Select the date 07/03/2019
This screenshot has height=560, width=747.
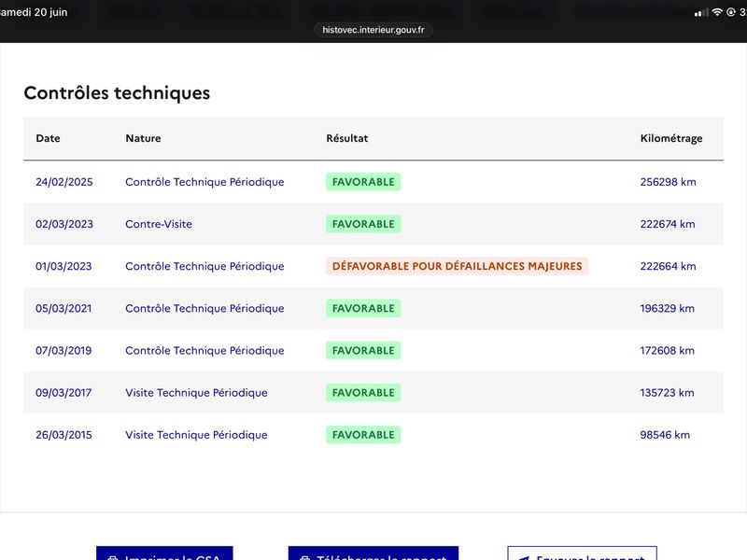63,351
